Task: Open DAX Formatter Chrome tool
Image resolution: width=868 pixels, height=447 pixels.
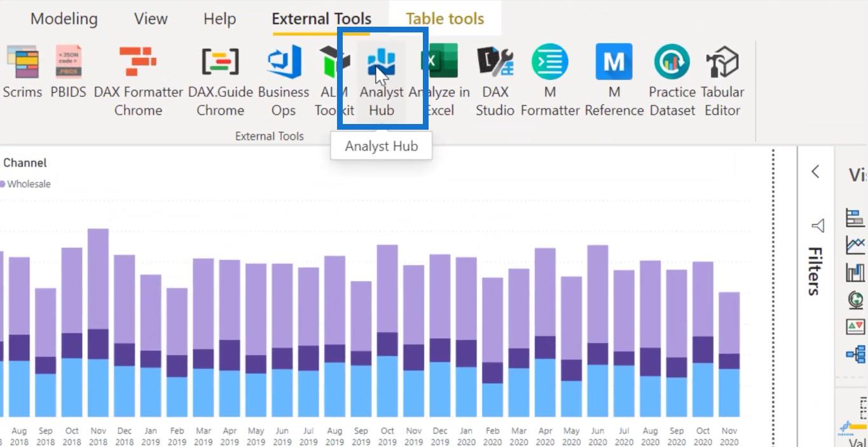Action: point(138,81)
